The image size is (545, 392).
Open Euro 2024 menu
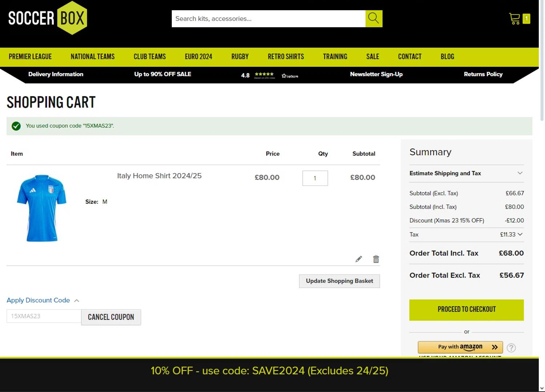tap(198, 57)
